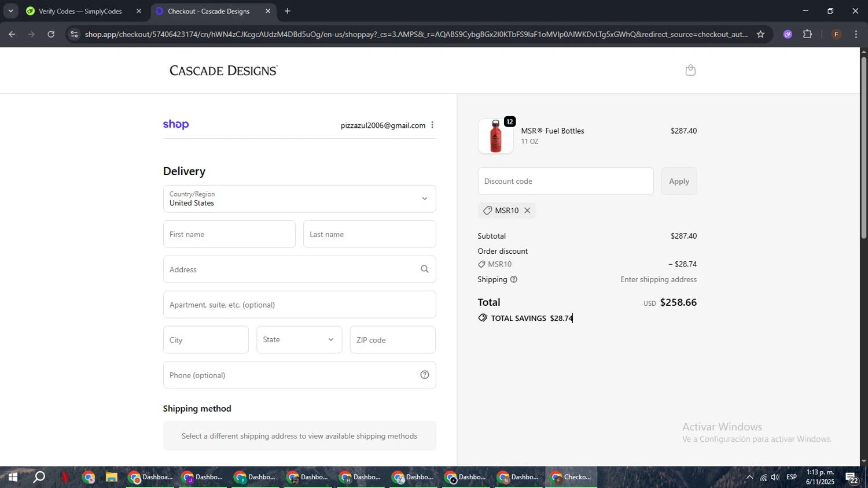Open the notification center icon
The width and height of the screenshot is (868, 488).
coord(852,478)
